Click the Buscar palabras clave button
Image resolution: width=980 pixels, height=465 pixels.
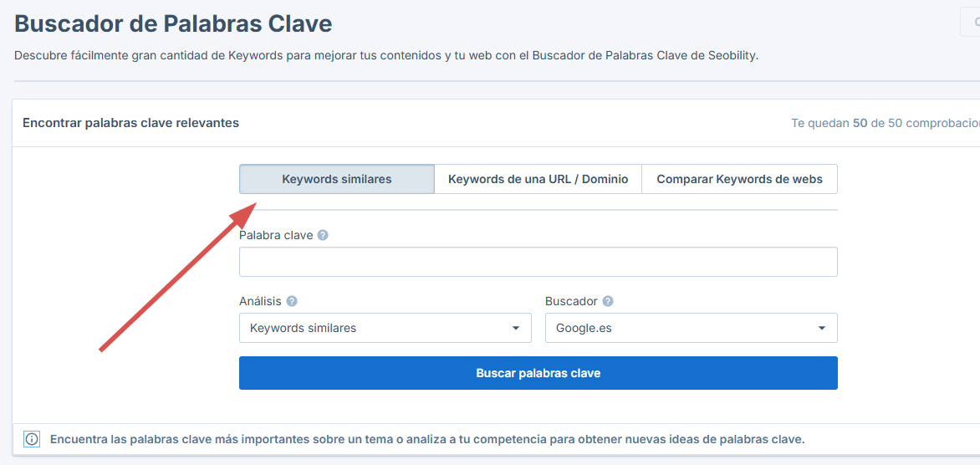(x=538, y=373)
